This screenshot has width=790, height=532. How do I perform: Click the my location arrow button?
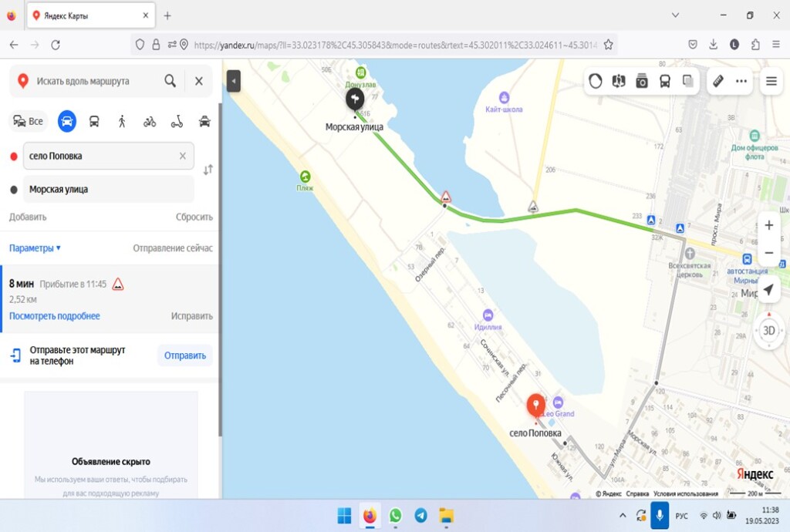click(x=768, y=289)
